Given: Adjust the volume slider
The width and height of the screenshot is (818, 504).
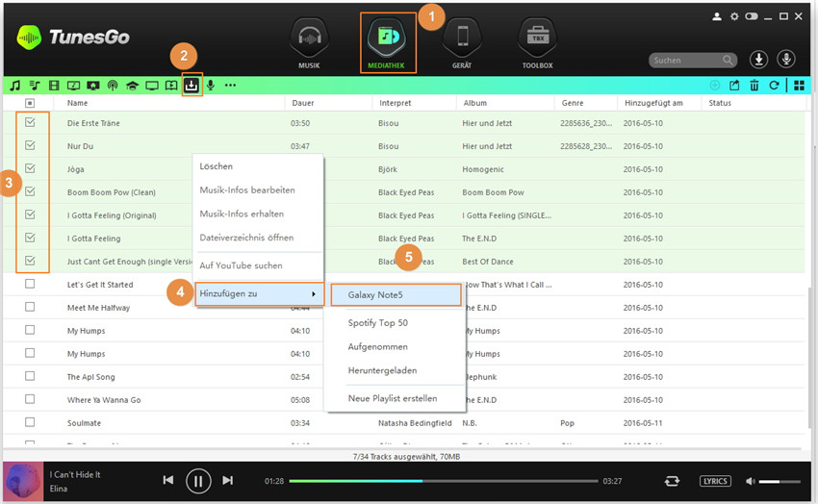Looking at the screenshot, I should tap(780, 482).
